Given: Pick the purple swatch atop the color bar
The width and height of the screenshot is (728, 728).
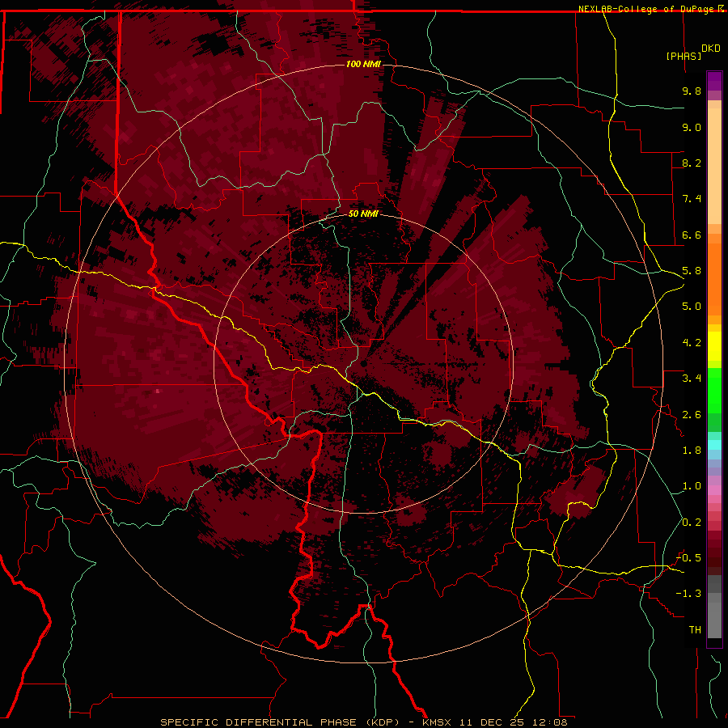Looking at the screenshot, I should [x=714, y=81].
